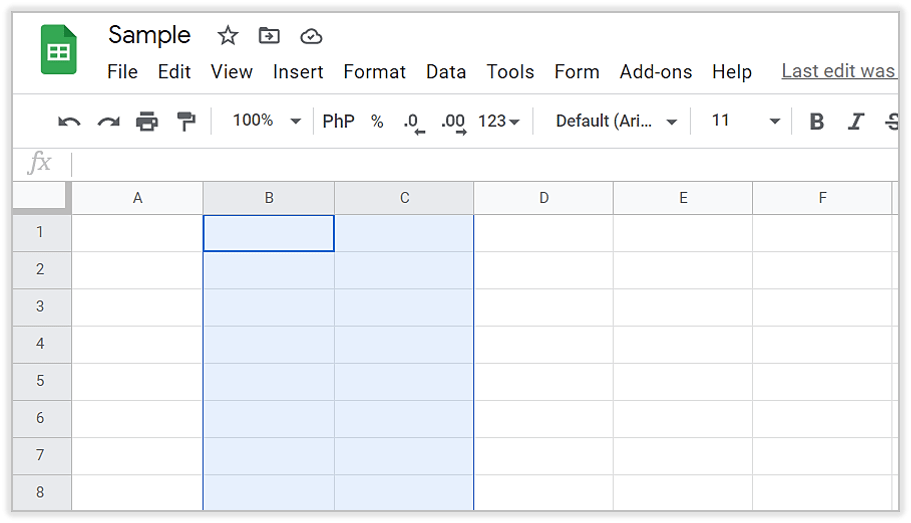Image resolution: width=911 pixels, height=523 pixels.
Task: Open the Google Sheets home icon
Action: (59, 51)
